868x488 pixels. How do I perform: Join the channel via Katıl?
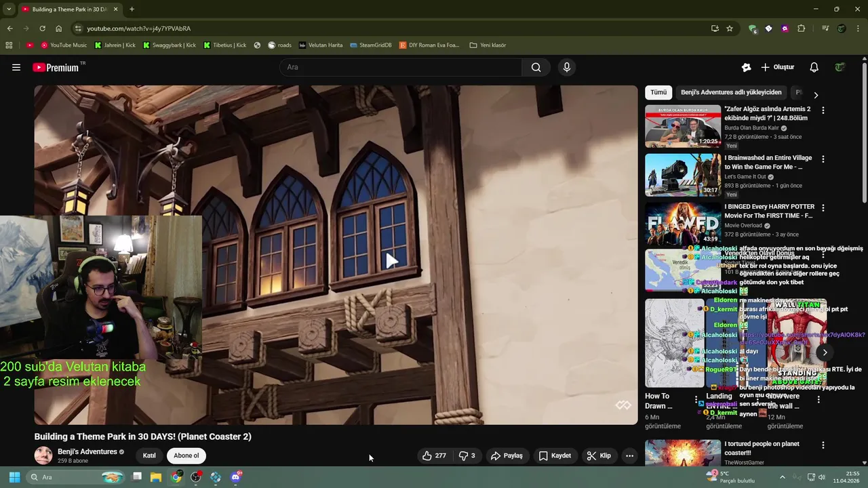[149, 455]
